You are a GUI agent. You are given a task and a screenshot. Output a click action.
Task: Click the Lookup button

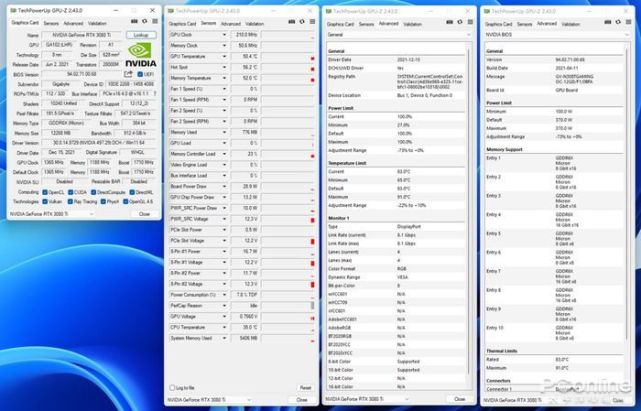coord(141,35)
